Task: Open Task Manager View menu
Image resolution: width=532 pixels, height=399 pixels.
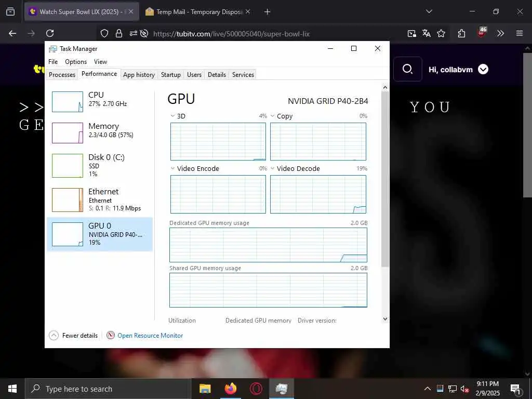Action: click(100, 62)
